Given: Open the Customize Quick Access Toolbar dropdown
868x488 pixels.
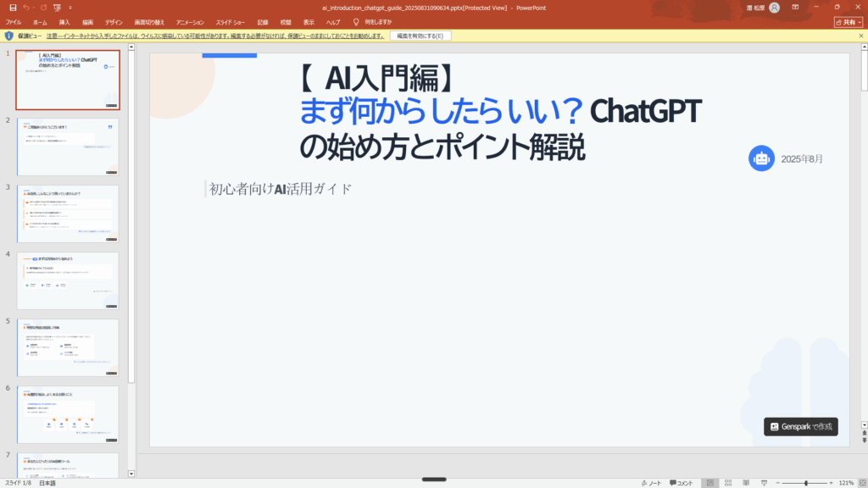Looking at the screenshot, I should 70,8.
